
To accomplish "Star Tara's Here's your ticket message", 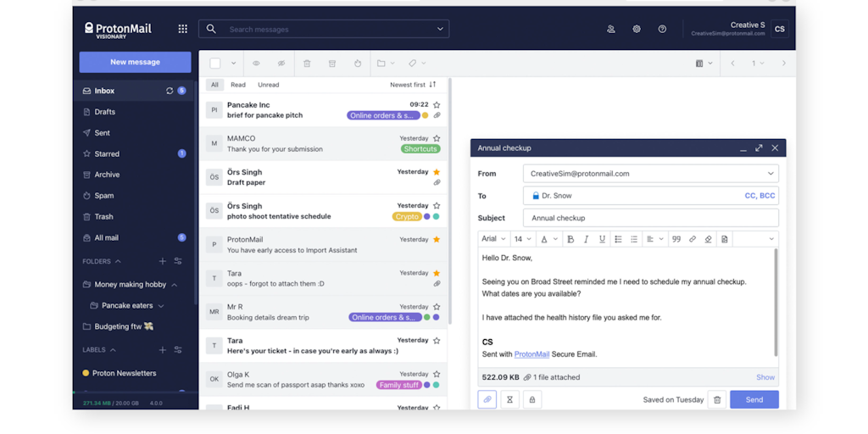I will [437, 341].
